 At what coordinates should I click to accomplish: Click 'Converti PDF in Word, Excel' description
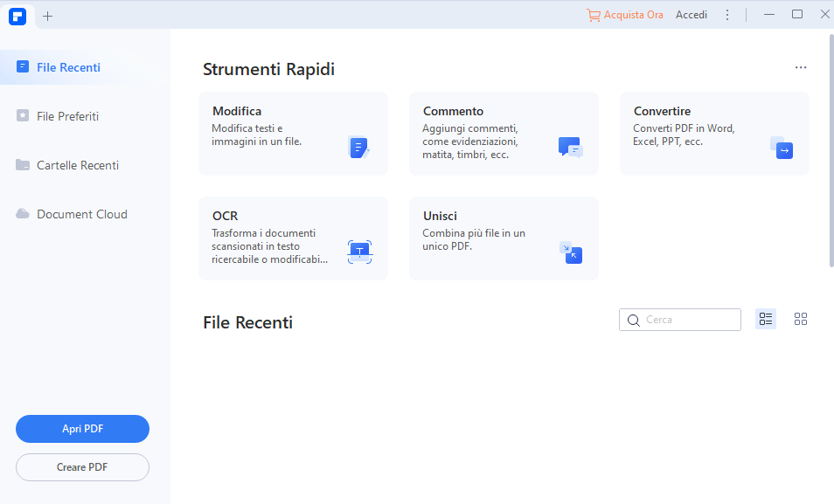(x=684, y=135)
